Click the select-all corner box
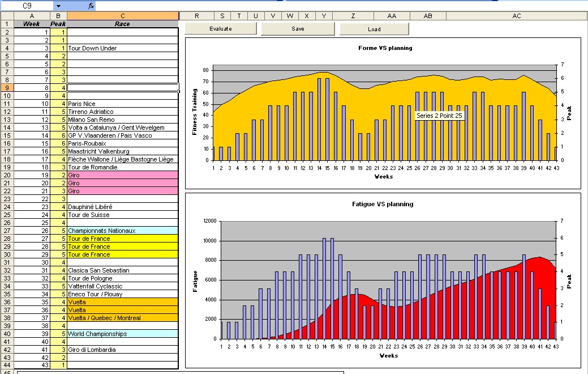Screen dimensions: 588x374 point(6,16)
